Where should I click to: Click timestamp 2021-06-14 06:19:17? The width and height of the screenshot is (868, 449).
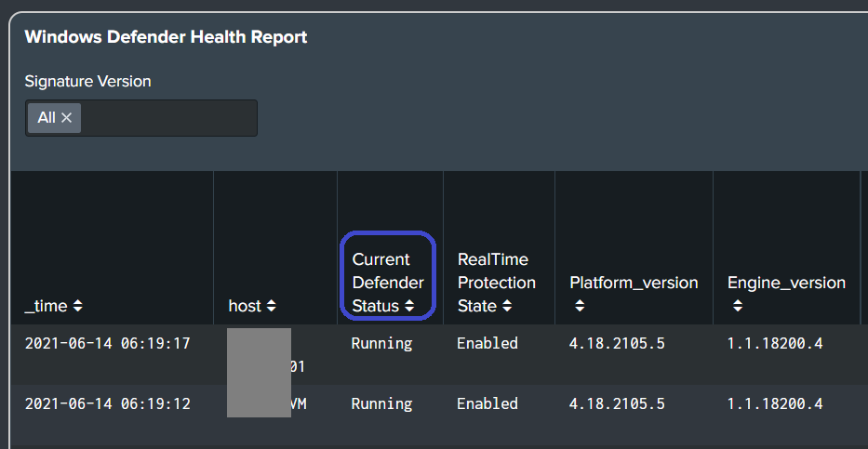coord(107,343)
